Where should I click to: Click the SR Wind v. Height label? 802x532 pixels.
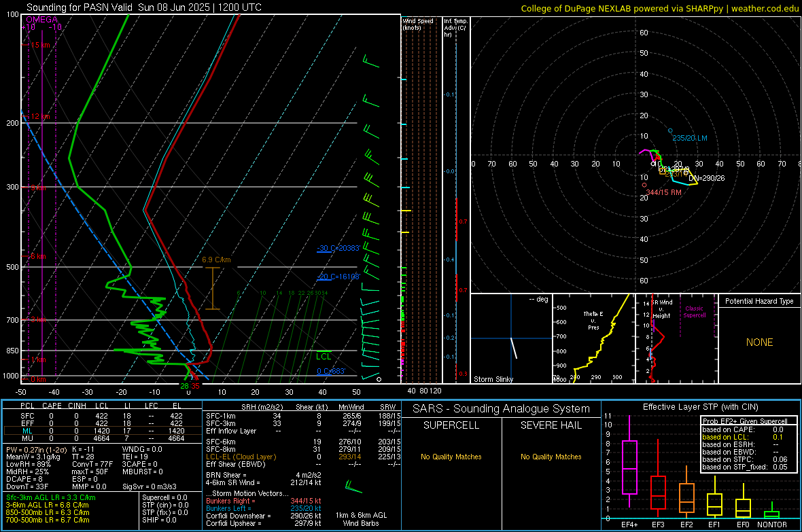pos(661,309)
